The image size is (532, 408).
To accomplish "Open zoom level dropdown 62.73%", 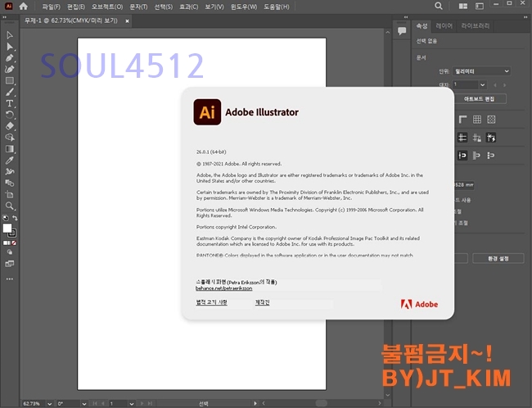I will coord(50,404).
